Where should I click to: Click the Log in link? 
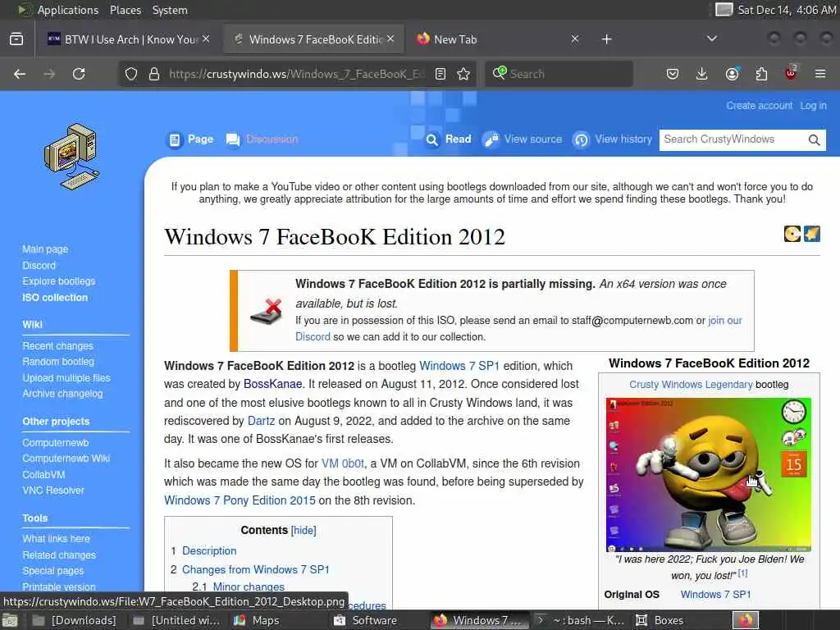click(x=813, y=106)
